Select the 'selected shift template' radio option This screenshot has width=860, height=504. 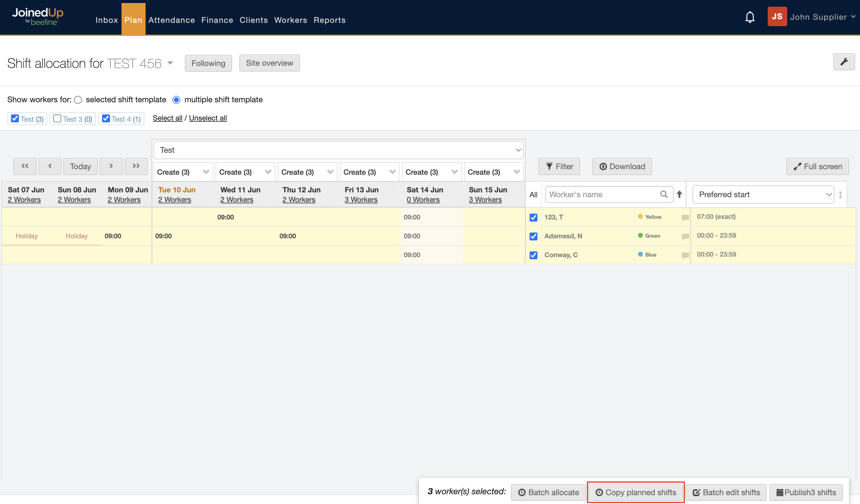point(78,100)
